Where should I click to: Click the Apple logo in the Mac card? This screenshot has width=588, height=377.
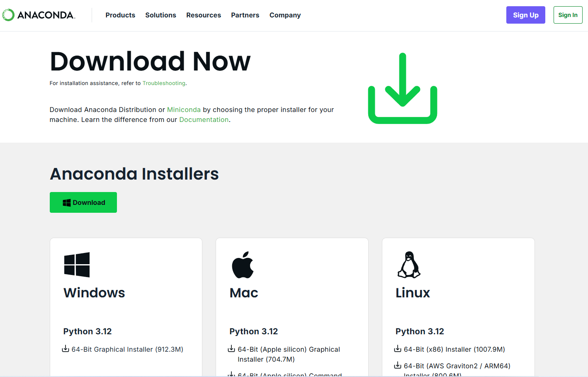243,265
